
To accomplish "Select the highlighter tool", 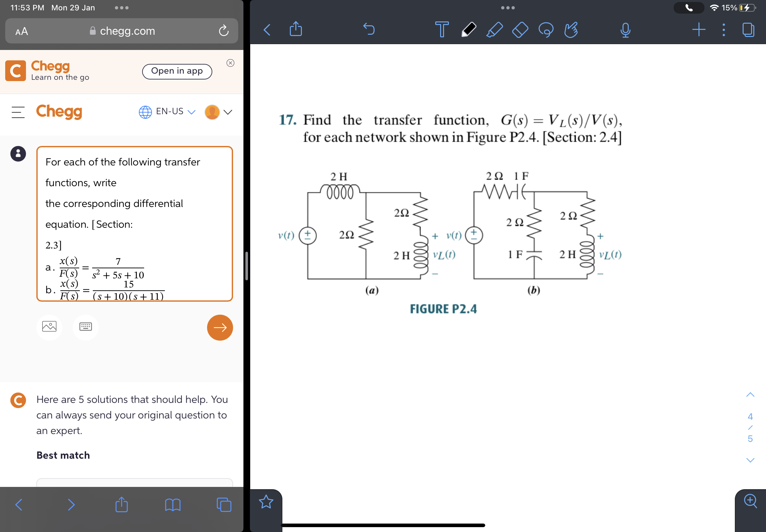I will 494,30.
